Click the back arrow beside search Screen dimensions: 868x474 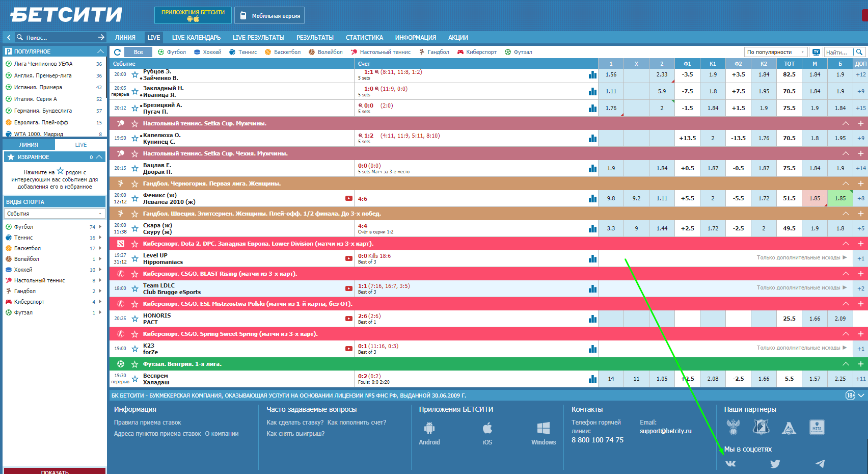[9, 37]
